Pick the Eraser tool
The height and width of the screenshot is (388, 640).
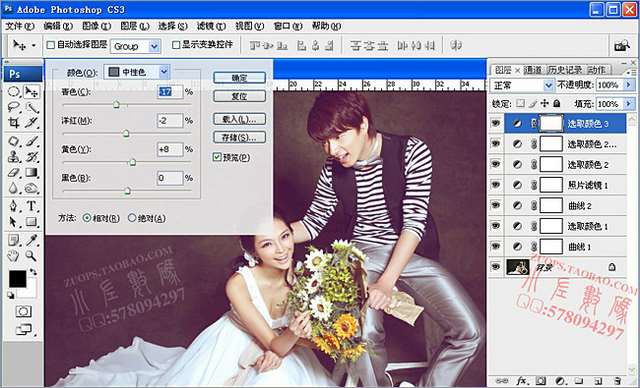[13, 173]
